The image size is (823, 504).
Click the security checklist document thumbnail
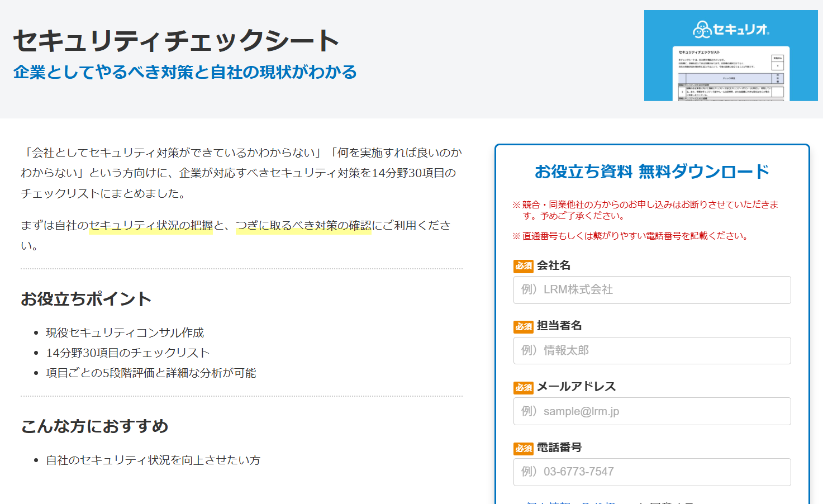pyautogui.click(x=730, y=73)
